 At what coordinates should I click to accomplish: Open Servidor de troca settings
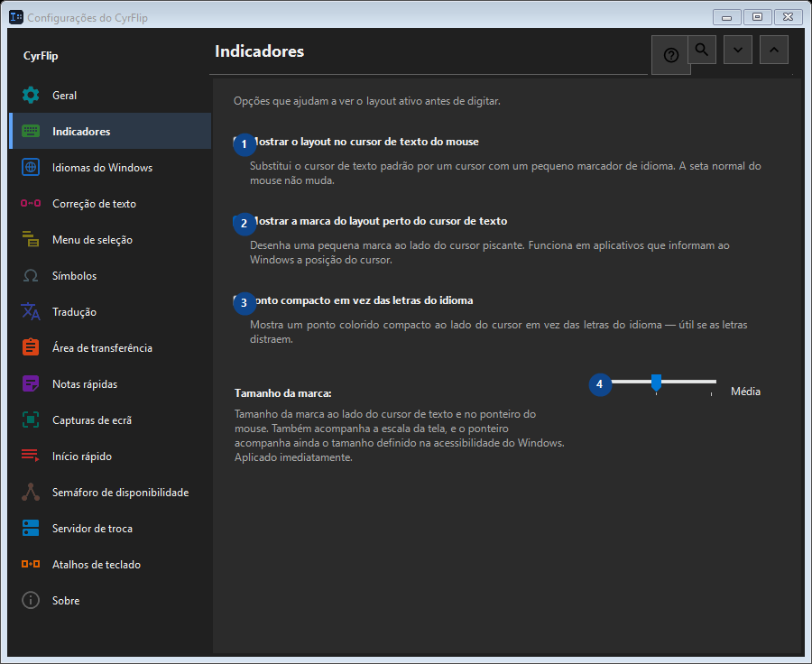click(x=110, y=529)
